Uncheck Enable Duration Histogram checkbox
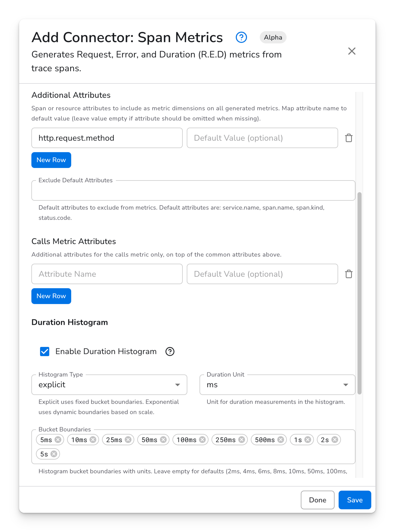 click(x=45, y=351)
